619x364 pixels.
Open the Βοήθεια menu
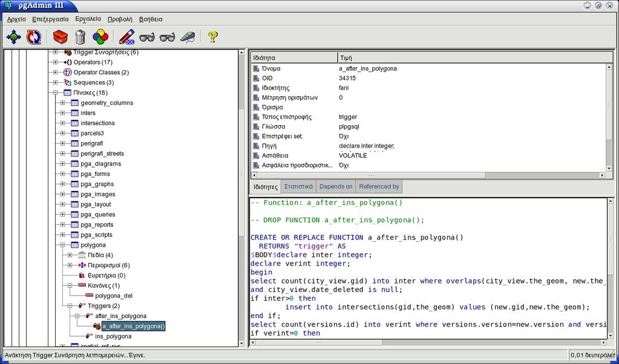tap(151, 19)
